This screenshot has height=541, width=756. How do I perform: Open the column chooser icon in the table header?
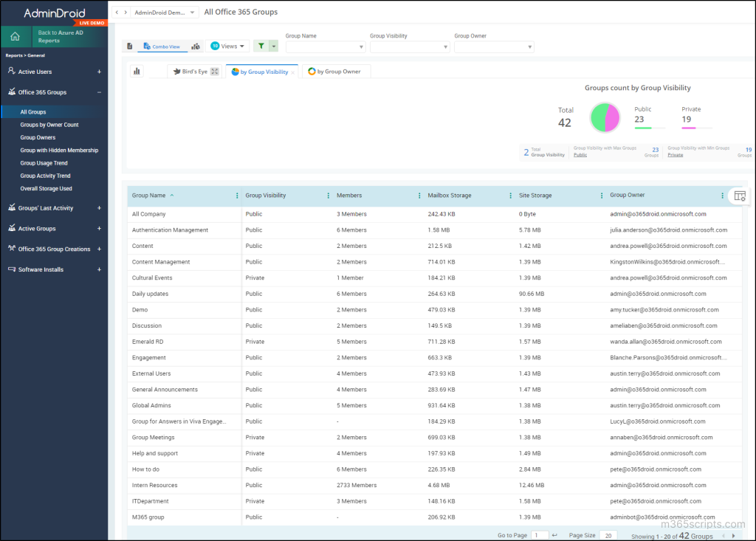(738, 195)
